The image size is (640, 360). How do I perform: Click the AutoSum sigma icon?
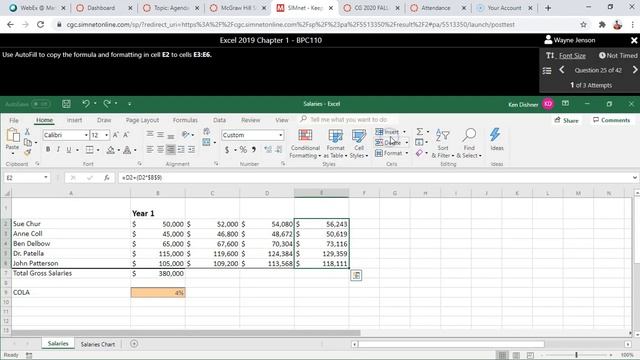(419, 131)
